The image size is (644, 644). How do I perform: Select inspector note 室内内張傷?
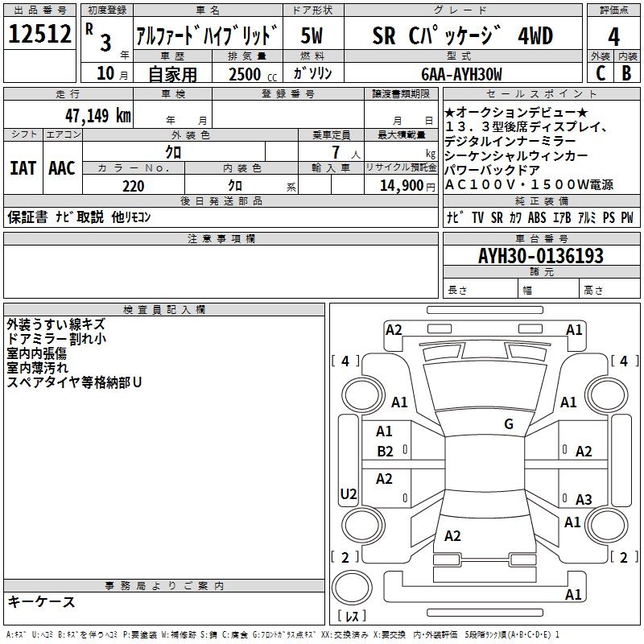[36, 353]
